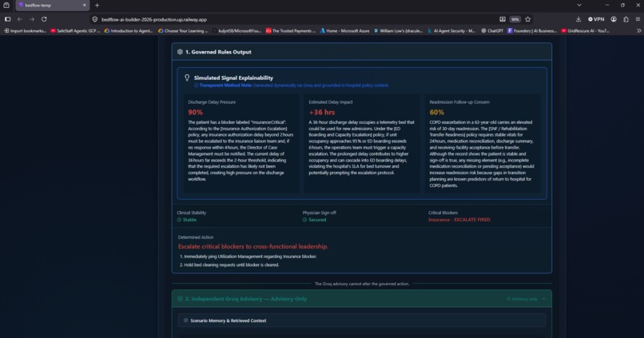Open the downloads panel
Image resolution: width=644 pixels, height=338 pixels.
578,19
